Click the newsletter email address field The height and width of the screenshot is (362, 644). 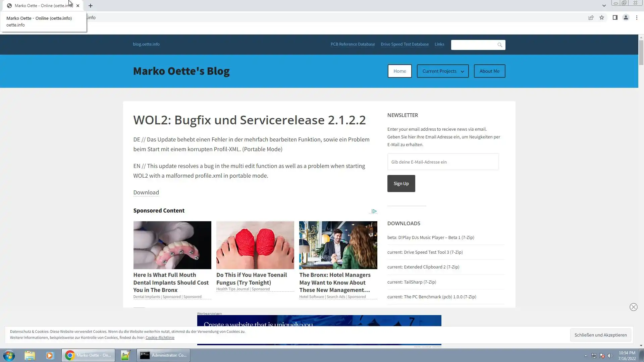click(443, 162)
